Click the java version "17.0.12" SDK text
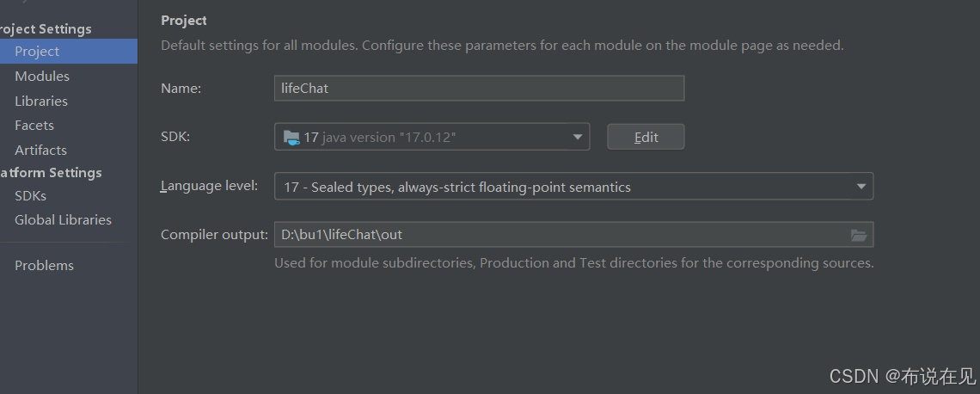980x394 pixels. pos(389,138)
